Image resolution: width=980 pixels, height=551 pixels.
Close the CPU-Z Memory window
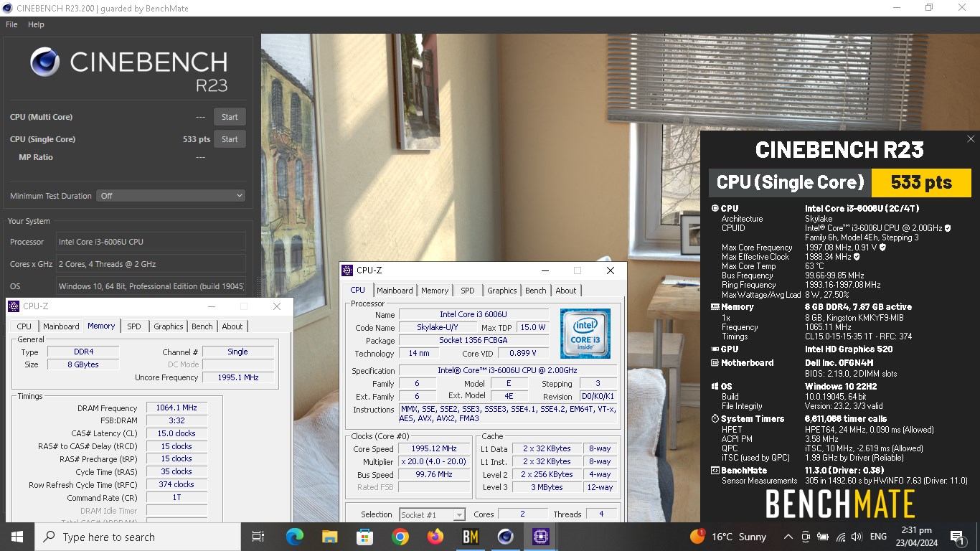277,306
